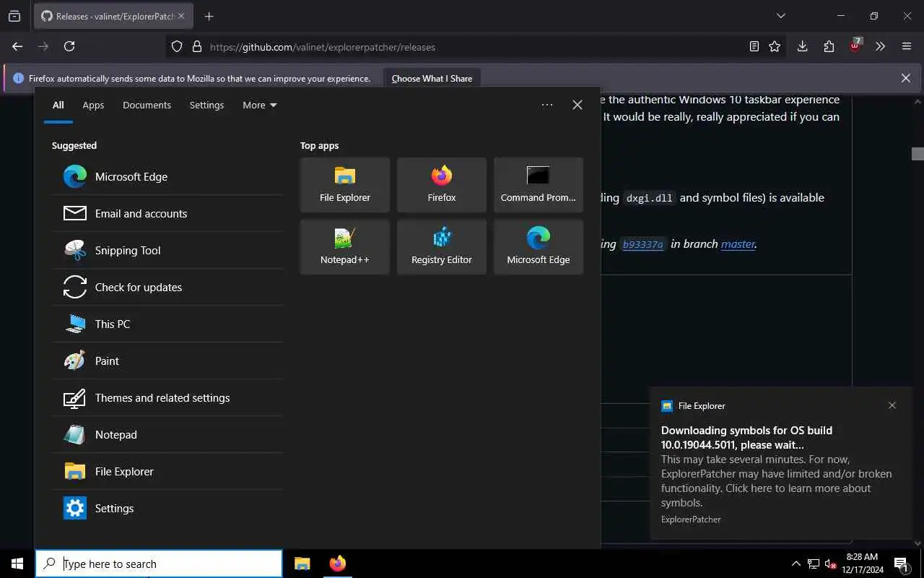The image size is (924, 578).
Task: Open a new Firefox tab
Action: click(209, 16)
